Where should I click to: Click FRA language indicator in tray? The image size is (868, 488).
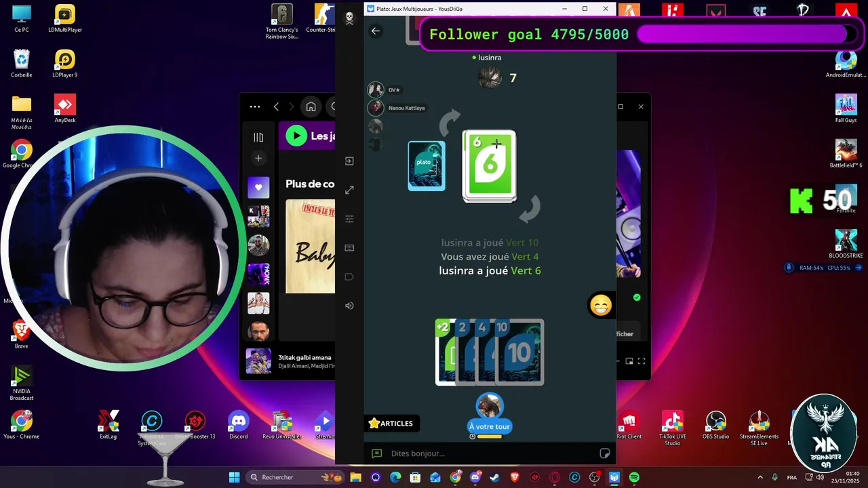click(x=791, y=477)
